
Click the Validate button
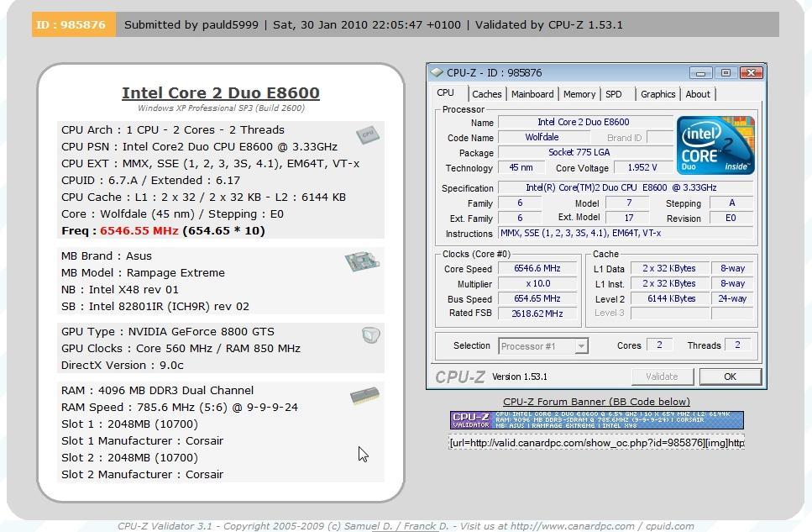662,377
